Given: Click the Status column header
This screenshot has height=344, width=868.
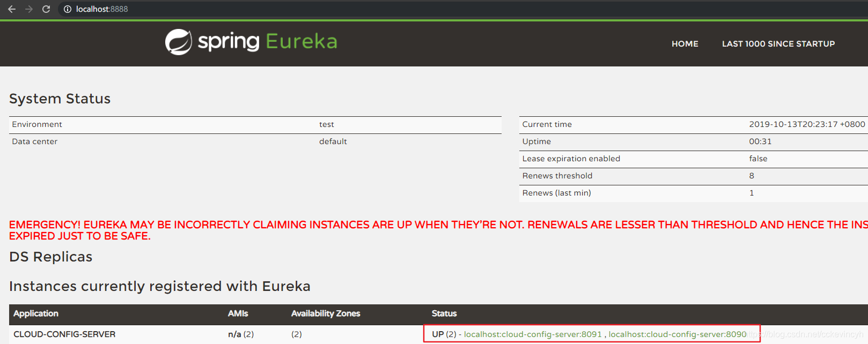Looking at the screenshot, I should tap(444, 313).
